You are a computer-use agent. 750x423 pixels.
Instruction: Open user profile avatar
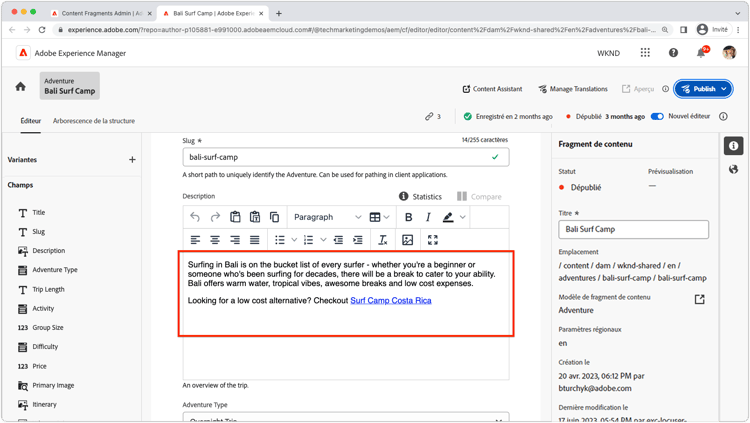(x=729, y=53)
